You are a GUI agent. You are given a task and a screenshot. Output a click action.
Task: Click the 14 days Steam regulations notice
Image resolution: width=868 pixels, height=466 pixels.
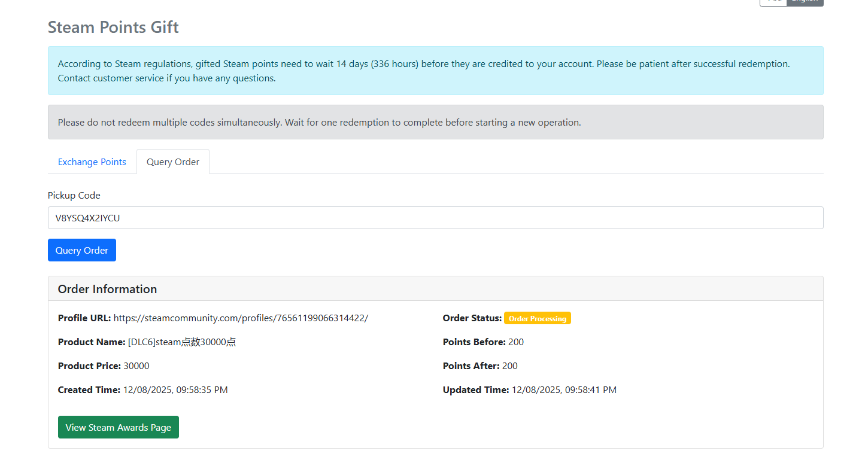(435, 71)
